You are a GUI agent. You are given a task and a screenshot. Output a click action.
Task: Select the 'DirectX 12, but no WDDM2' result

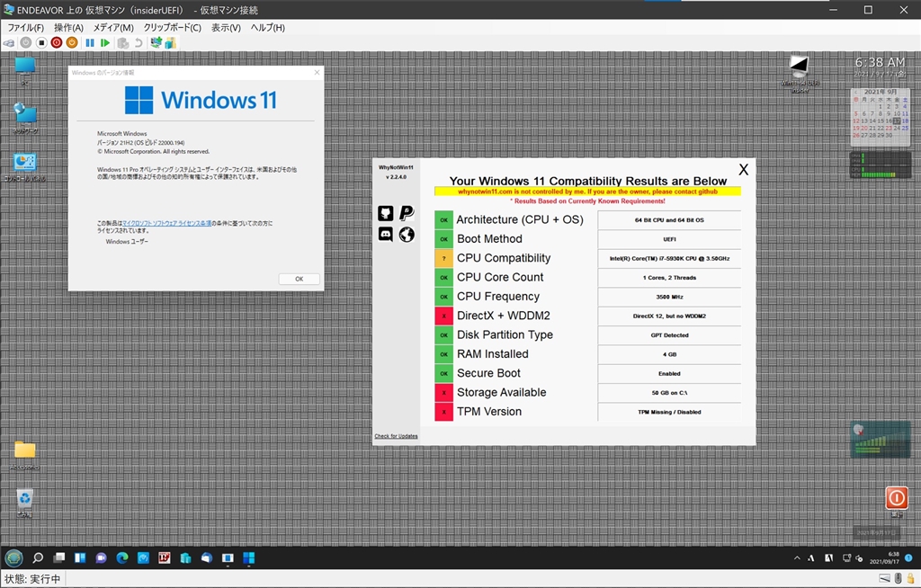(x=669, y=316)
